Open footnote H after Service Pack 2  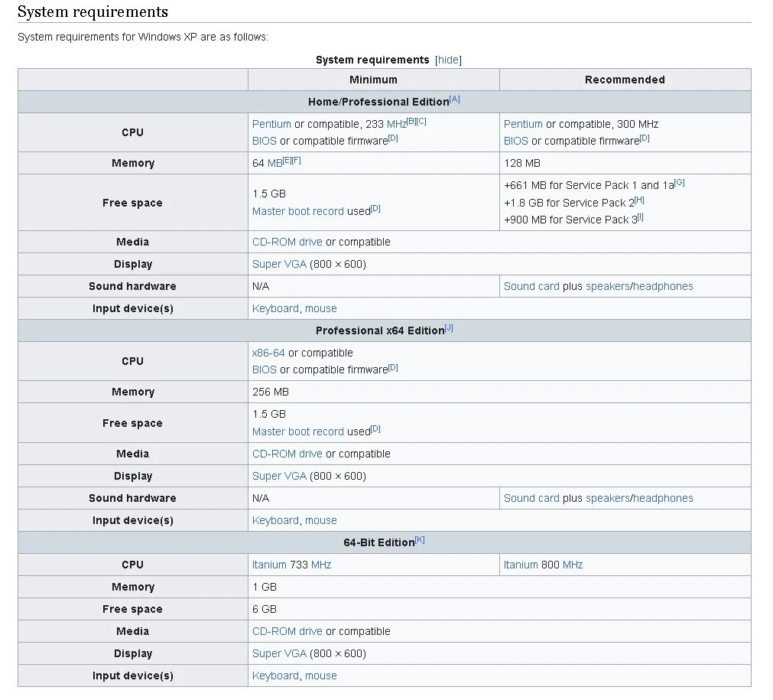640,200
